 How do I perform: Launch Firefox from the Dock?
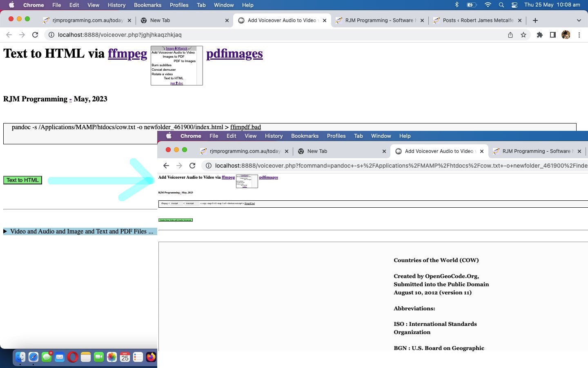click(151, 357)
